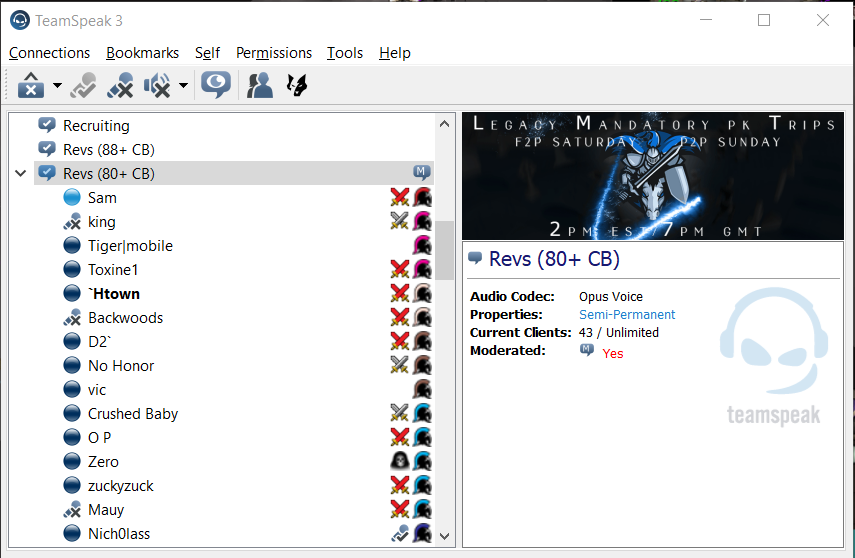855x558 pixels.
Task: Click the moderated M icon on Revs (80+ CB)
Action: click(x=421, y=173)
